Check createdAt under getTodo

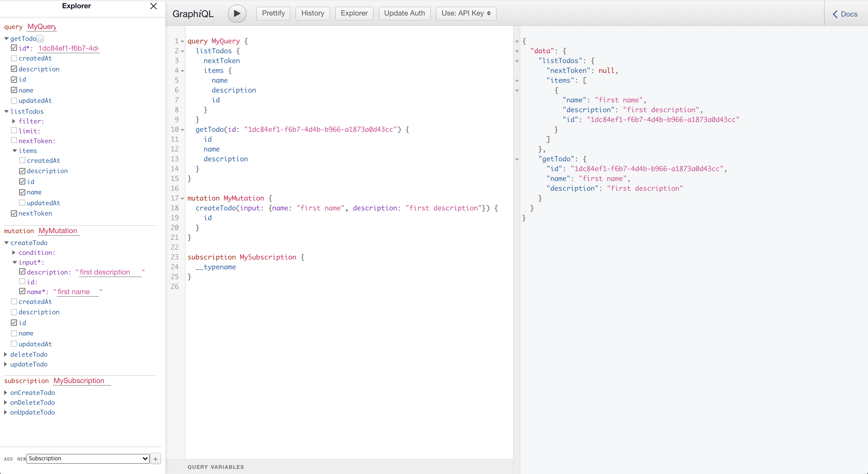tap(14, 58)
